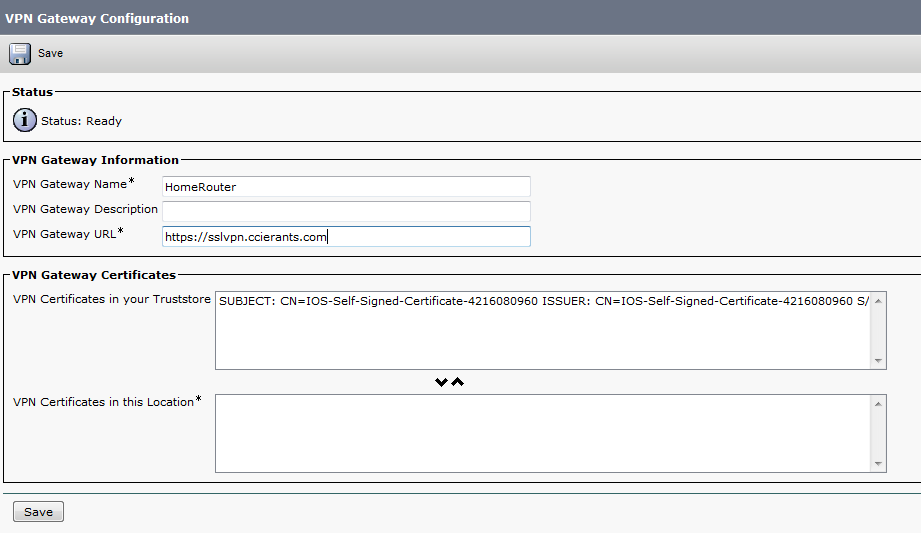Move certificate up with the up arrow

(458, 382)
